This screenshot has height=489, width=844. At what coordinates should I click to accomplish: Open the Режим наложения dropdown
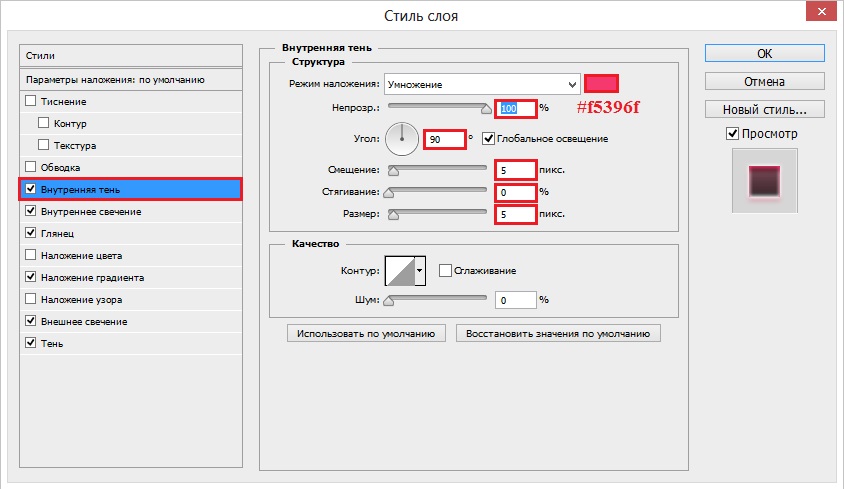pyautogui.click(x=482, y=85)
